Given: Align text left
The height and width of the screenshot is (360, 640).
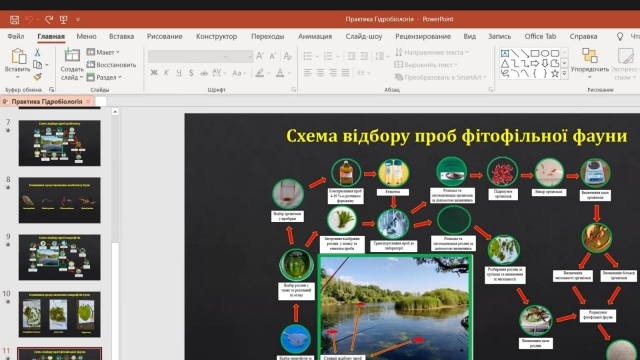Looking at the screenshot, I should 308,73.
